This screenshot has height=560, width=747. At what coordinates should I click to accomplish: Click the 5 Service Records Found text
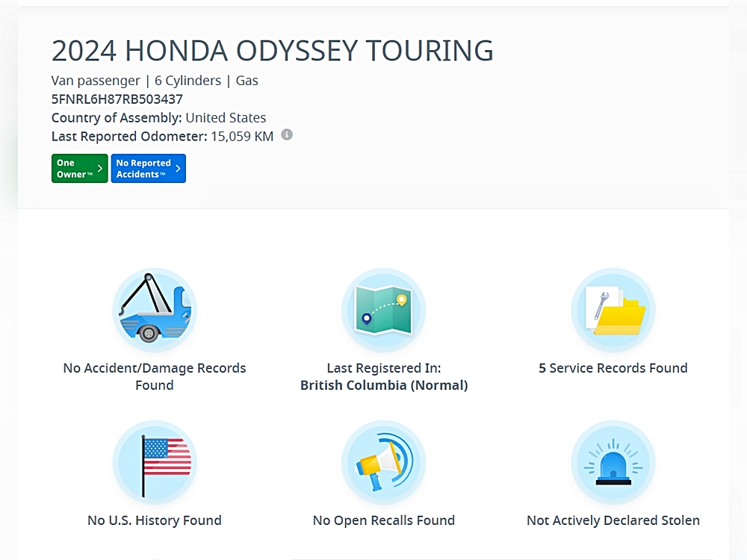click(x=613, y=368)
